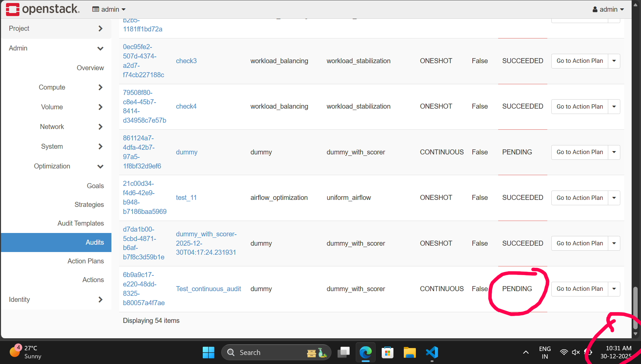Launch Visual Studio Code from taskbar
The image size is (641, 364).
pyautogui.click(x=432, y=352)
